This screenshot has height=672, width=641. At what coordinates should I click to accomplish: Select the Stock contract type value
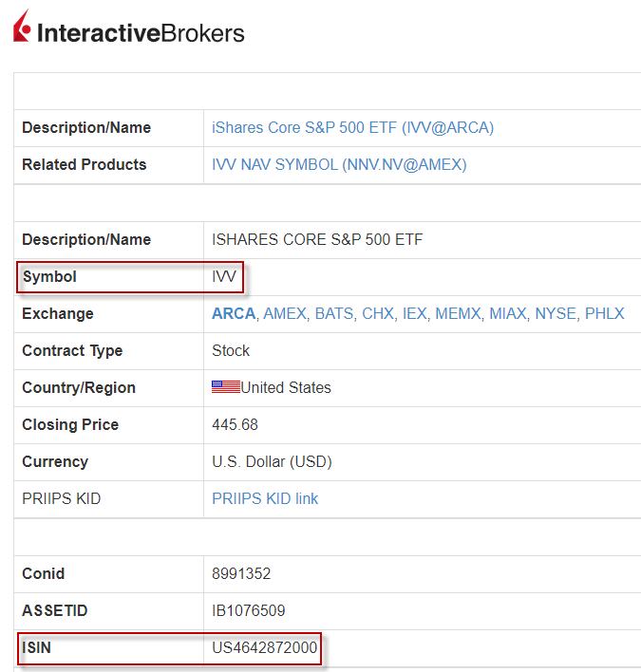pyautogui.click(x=231, y=350)
